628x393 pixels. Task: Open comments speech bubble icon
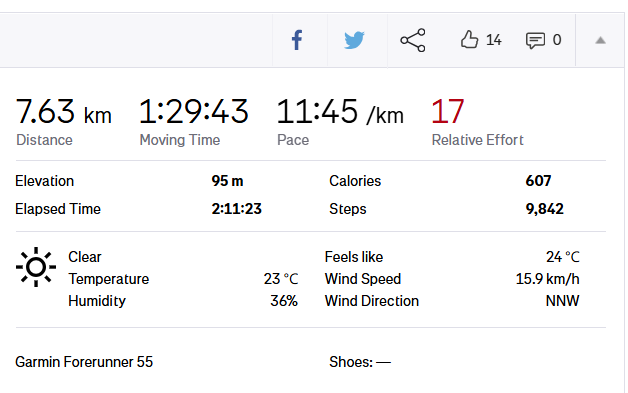(x=535, y=40)
